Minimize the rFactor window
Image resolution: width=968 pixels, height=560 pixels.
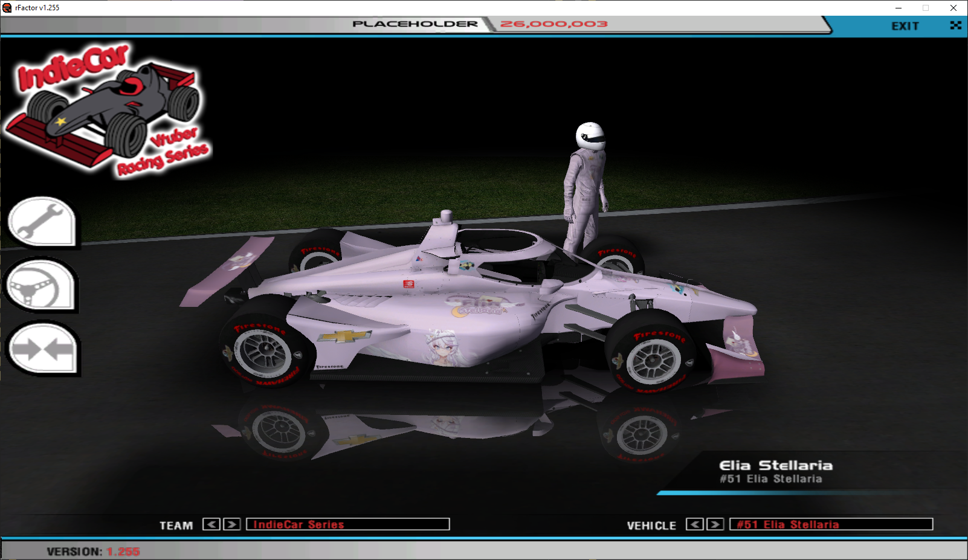point(899,8)
